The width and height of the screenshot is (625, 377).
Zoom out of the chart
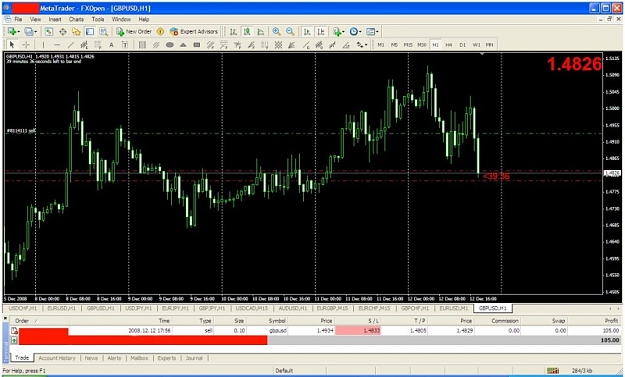290,31
